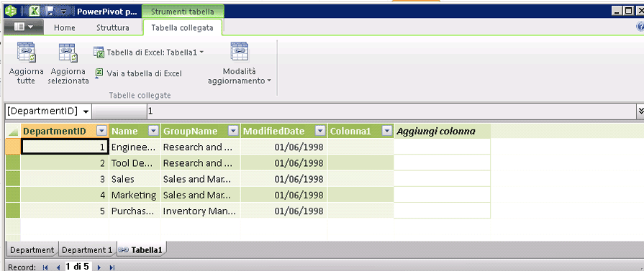Click the Excel icon beside Vai a tabella

[99, 73]
